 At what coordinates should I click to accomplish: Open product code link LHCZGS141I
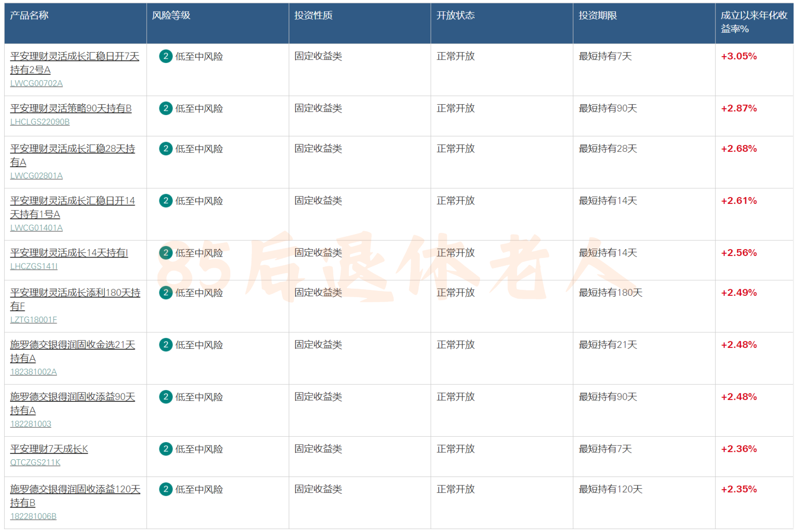34,266
